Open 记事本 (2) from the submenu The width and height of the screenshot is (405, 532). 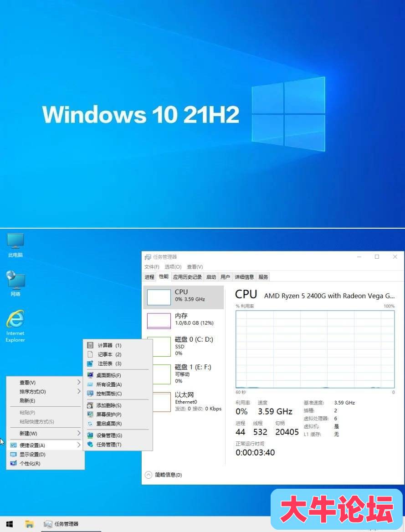click(x=118, y=354)
